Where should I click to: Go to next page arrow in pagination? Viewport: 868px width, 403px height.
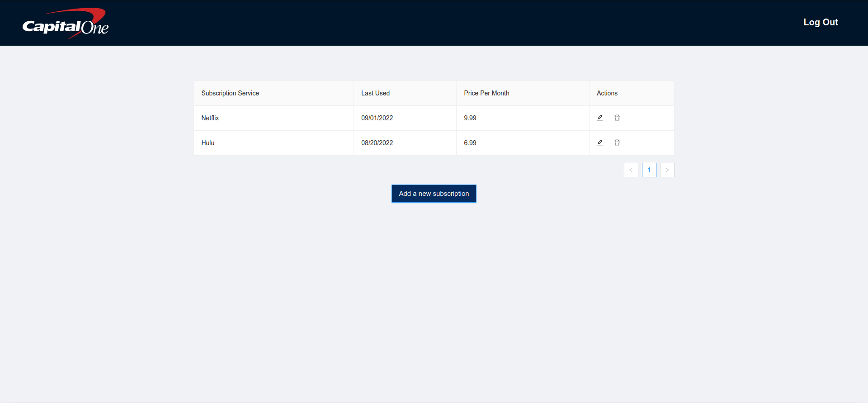[667, 170]
